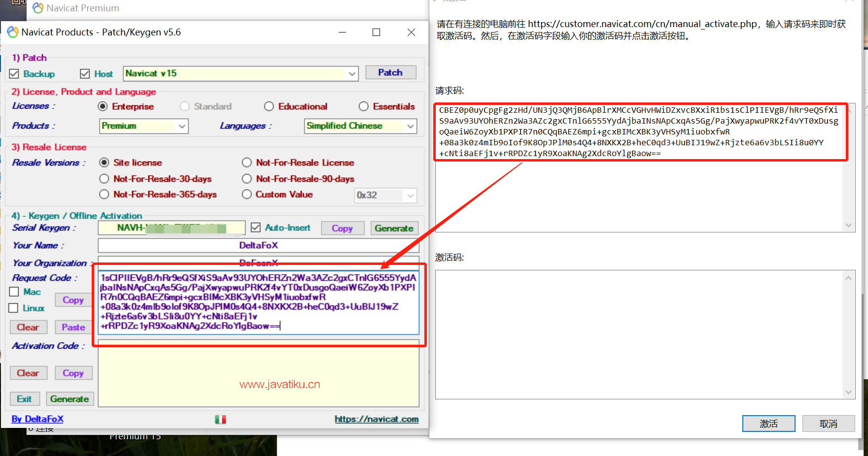Click the Navicat logo in the keygen title bar
868x456 pixels.
pos(12,33)
